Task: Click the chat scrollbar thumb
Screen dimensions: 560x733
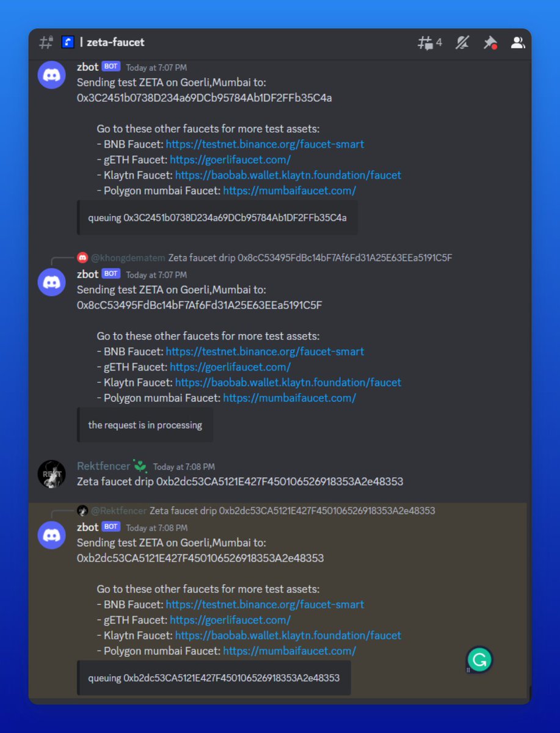Action: [529, 693]
